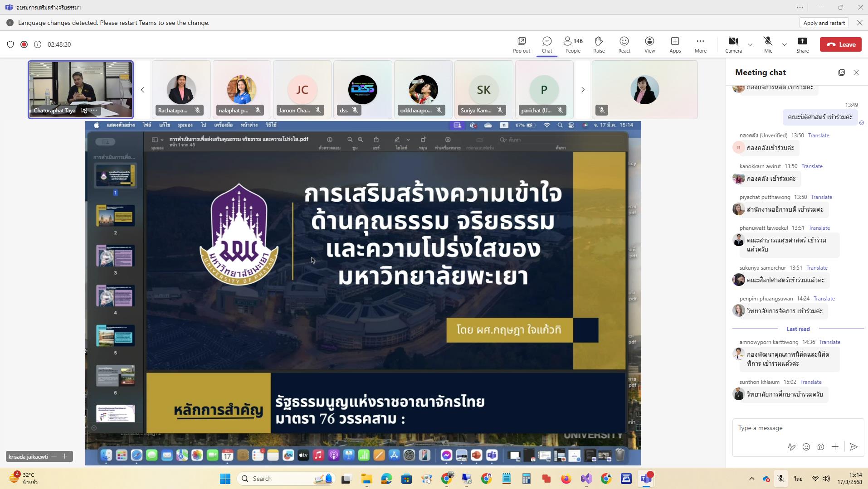Send the chat message
Screen dimensions: 868x489
click(x=854, y=447)
